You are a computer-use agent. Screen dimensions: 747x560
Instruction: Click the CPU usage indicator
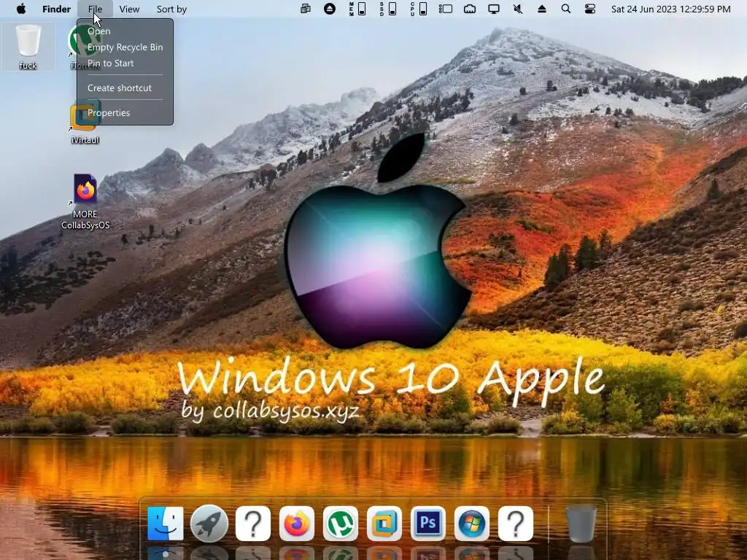pos(418,9)
